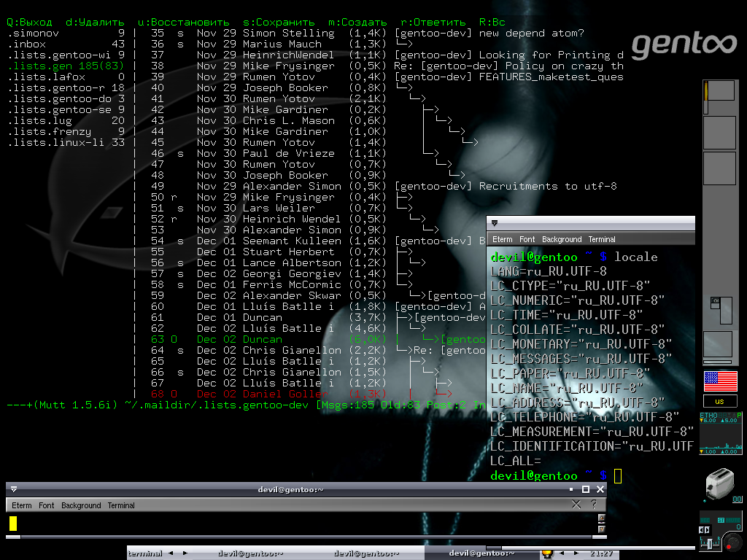Select third workspace thumbnail in pager
The image size is (747, 560).
click(719, 168)
